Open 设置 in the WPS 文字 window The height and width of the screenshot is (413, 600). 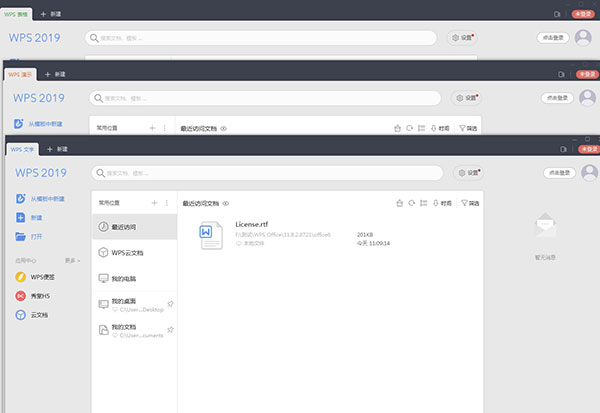coord(469,173)
